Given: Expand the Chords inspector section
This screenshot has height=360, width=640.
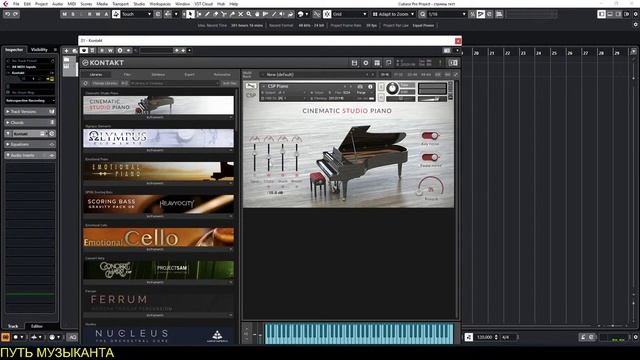Looking at the screenshot, I should pos(30,122).
